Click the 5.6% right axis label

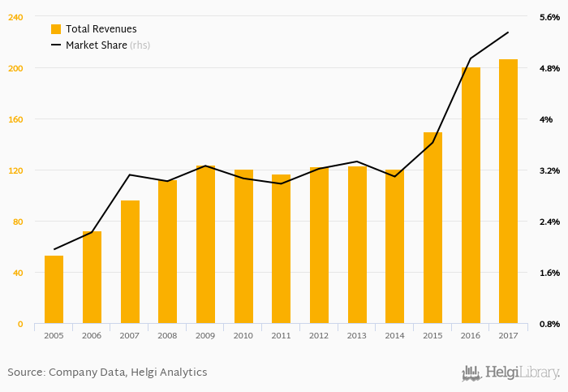[546, 17]
